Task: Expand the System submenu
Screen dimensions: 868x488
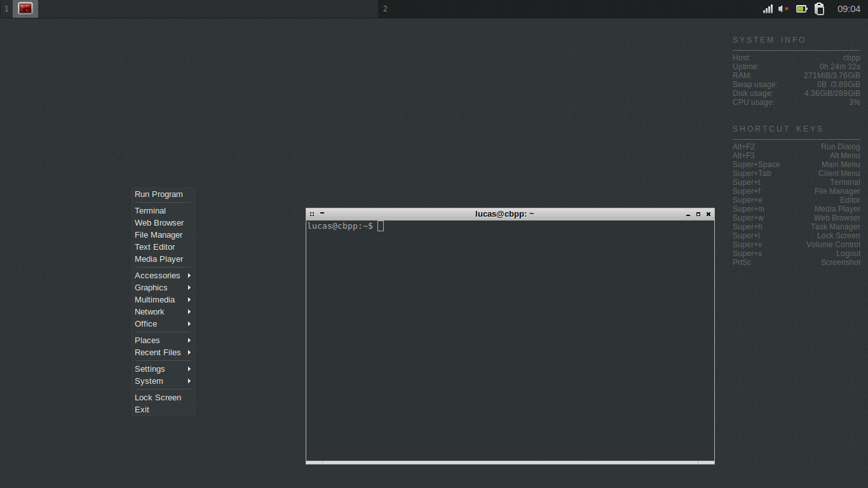Action: 149,381
